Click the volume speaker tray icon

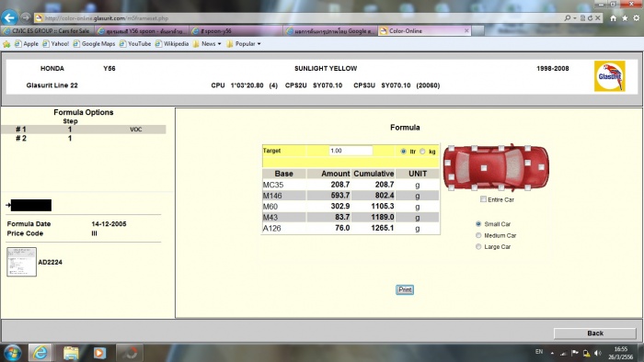598,353
